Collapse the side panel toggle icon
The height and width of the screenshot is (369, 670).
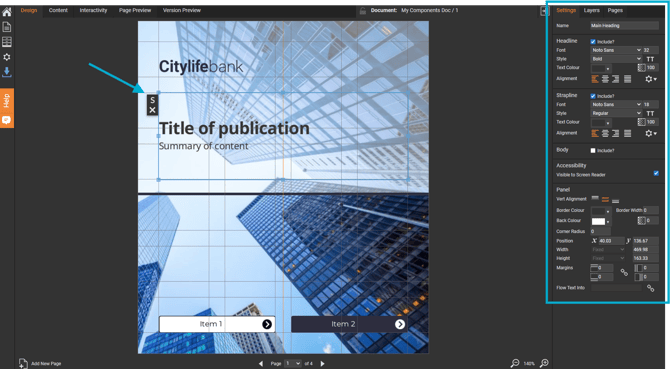click(544, 12)
